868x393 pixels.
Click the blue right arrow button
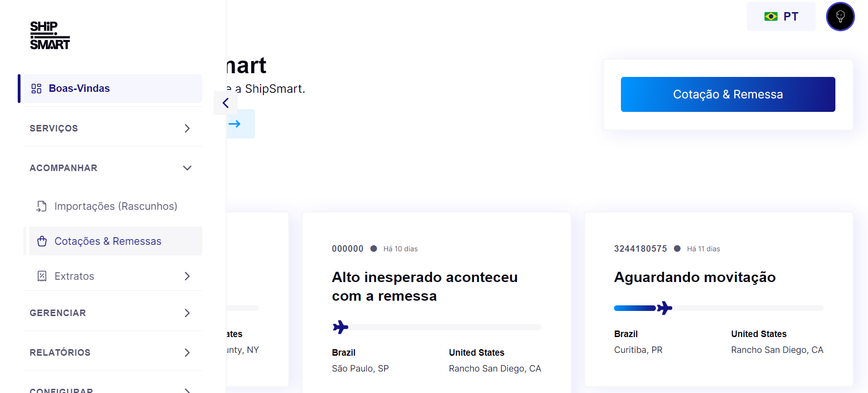point(235,124)
